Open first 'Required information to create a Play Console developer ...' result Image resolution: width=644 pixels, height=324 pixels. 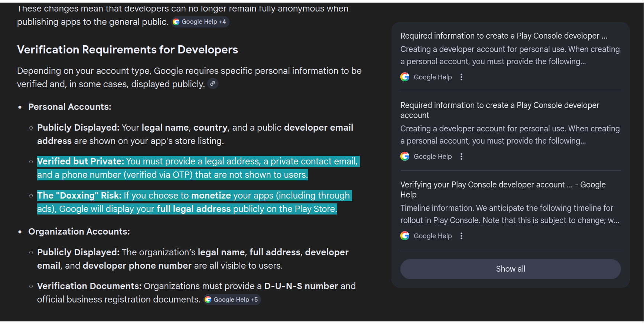pyautogui.click(x=504, y=36)
